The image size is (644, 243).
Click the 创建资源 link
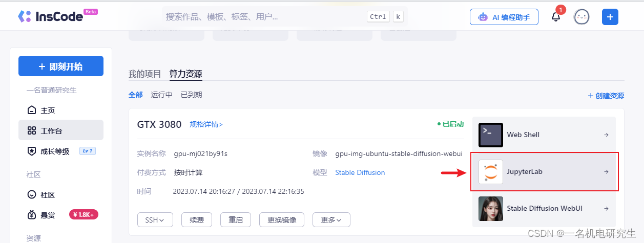coord(606,96)
